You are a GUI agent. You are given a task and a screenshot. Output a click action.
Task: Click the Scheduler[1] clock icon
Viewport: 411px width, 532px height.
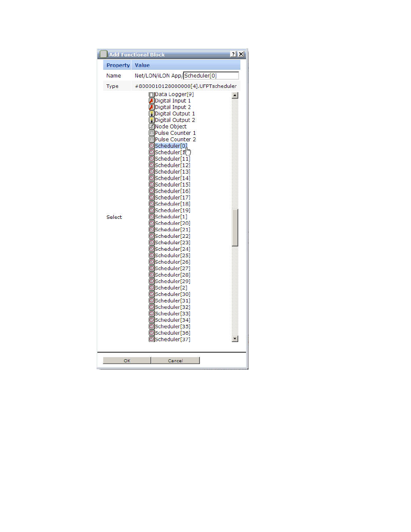coord(152,217)
